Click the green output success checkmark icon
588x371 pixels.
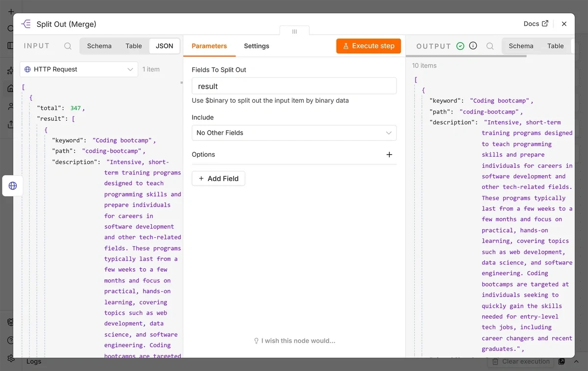[460, 46]
